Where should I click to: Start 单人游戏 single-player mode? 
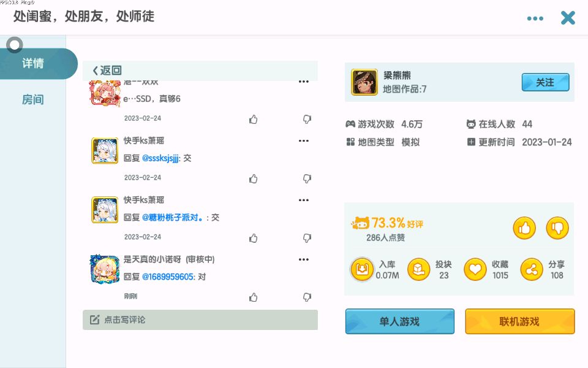pyautogui.click(x=399, y=321)
